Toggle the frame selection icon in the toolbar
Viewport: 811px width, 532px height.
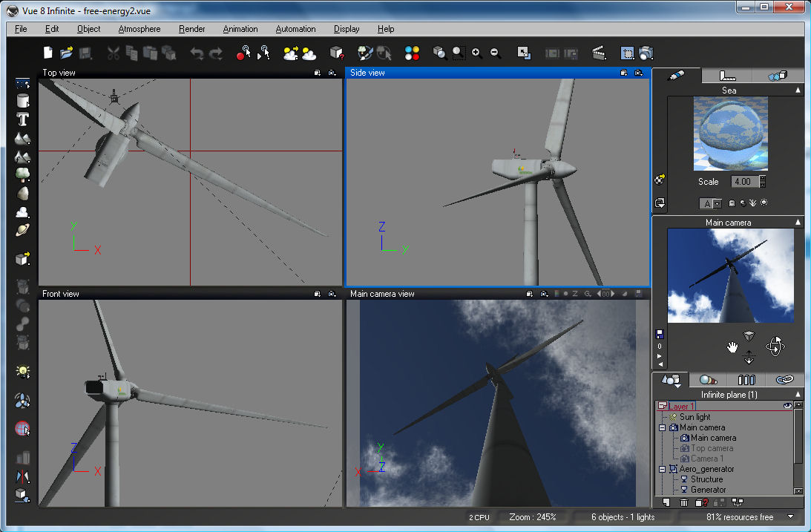pyautogui.click(x=628, y=53)
